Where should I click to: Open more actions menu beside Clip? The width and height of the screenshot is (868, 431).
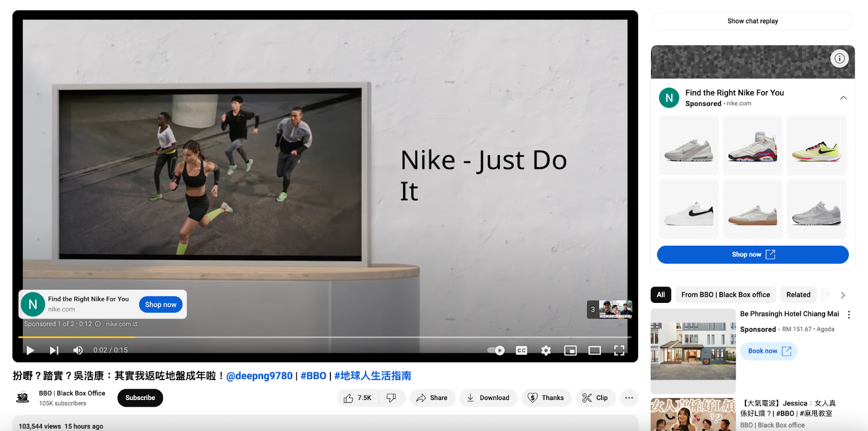point(629,398)
